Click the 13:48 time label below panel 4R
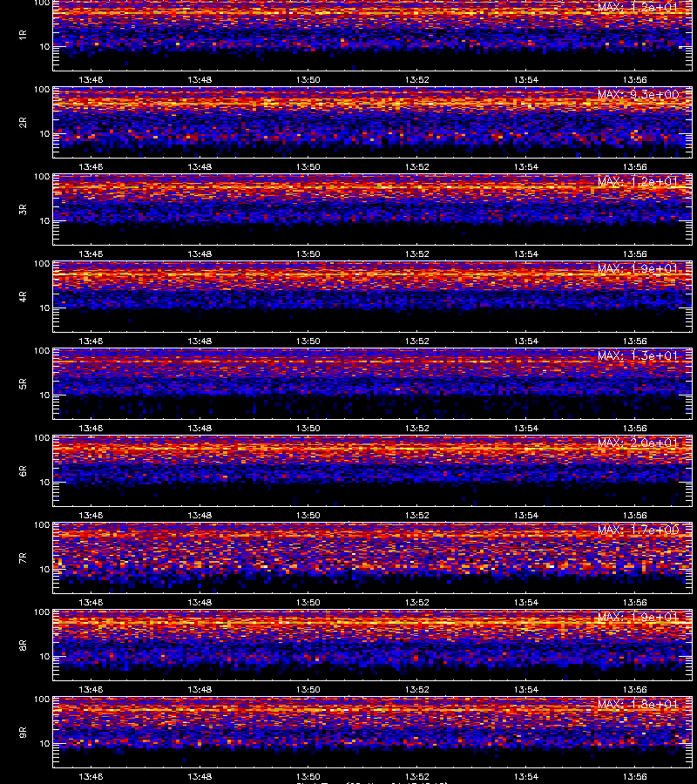Viewport: 697px width, 784px height. click(x=200, y=341)
